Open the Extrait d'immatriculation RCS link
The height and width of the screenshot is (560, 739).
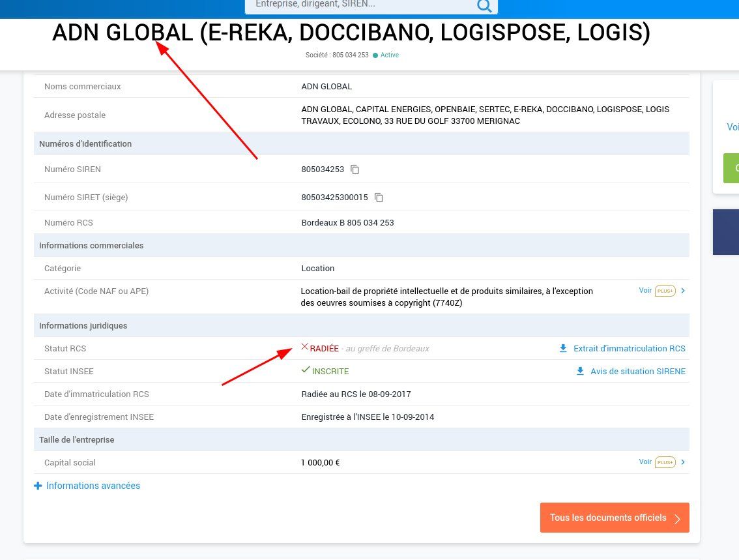click(629, 348)
